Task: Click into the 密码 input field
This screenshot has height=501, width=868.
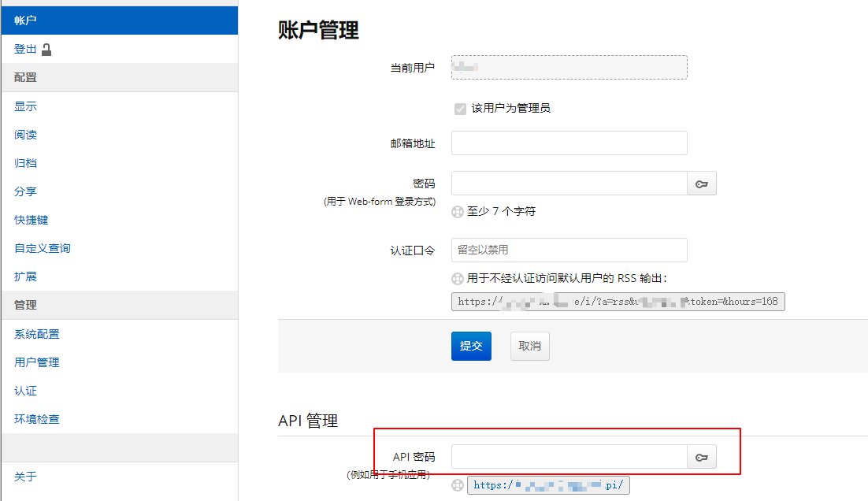Action: tap(569, 184)
